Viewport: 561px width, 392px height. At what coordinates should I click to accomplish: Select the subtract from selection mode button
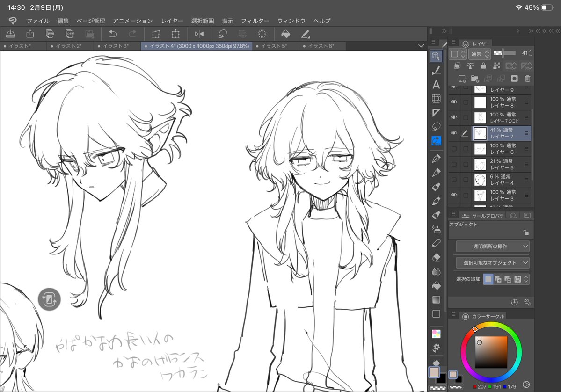tap(508, 279)
